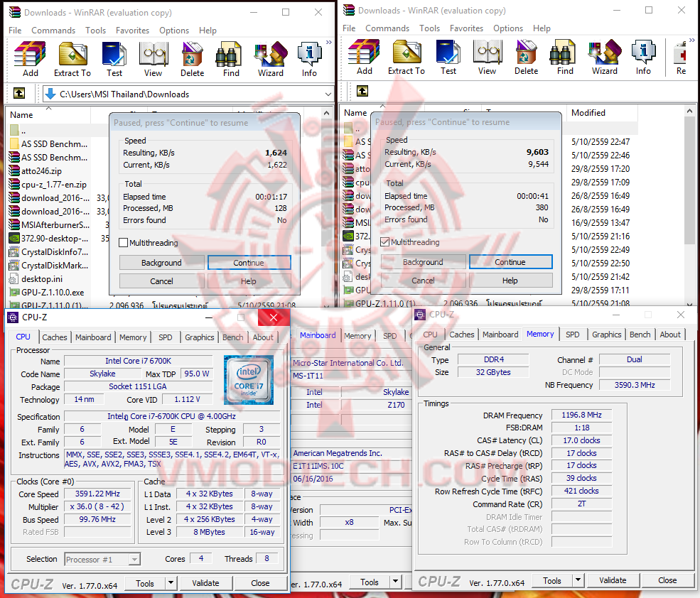Open Tools dropdown arrow in middle CPU-Z
This screenshot has width=700, height=598.
(x=395, y=582)
